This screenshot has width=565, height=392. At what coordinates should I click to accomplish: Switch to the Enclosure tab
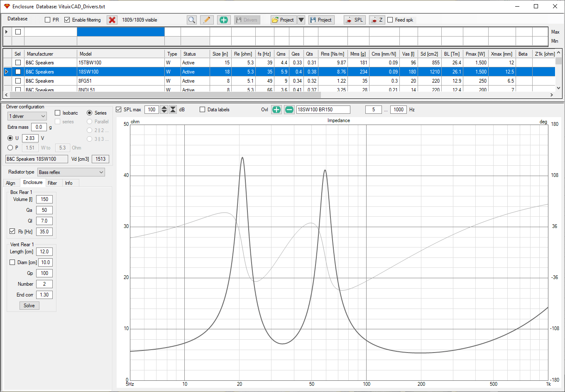[33, 183]
